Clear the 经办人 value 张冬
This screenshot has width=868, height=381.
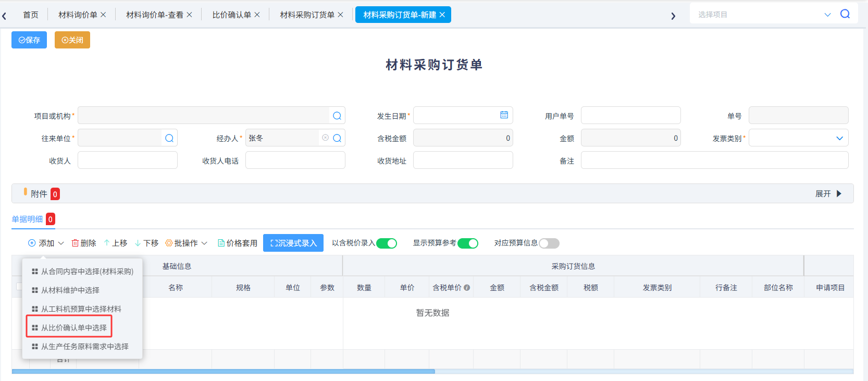[x=325, y=138]
